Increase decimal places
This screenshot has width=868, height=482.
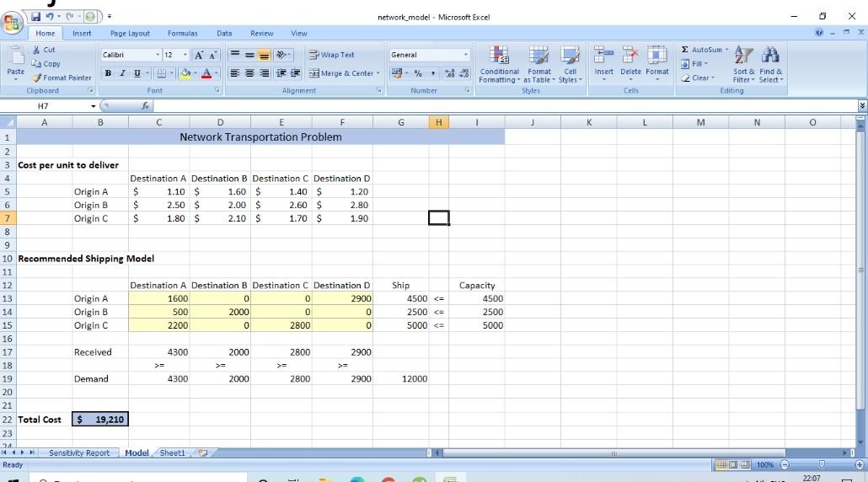(450, 73)
